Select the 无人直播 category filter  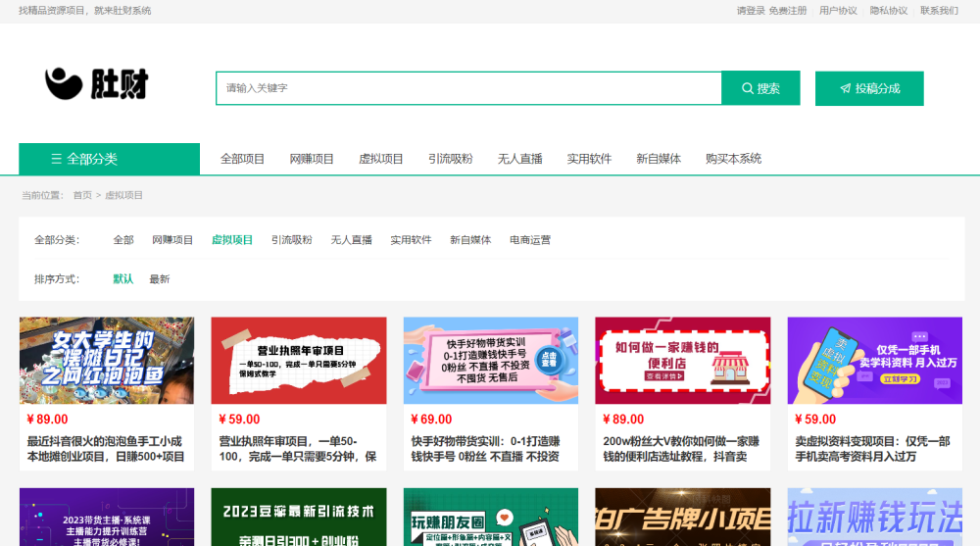tap(351, 240)
